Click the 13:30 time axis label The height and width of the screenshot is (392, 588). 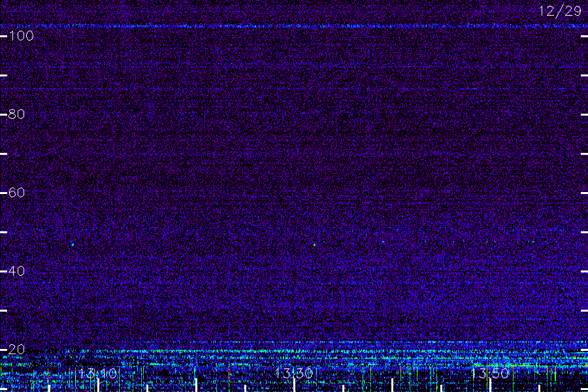294,373
